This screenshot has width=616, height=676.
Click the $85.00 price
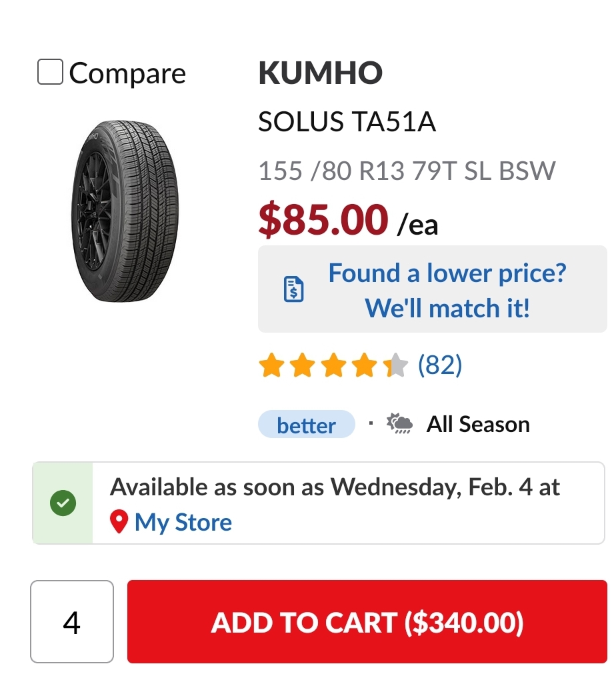pyautogui.click(x=323, y=220)
